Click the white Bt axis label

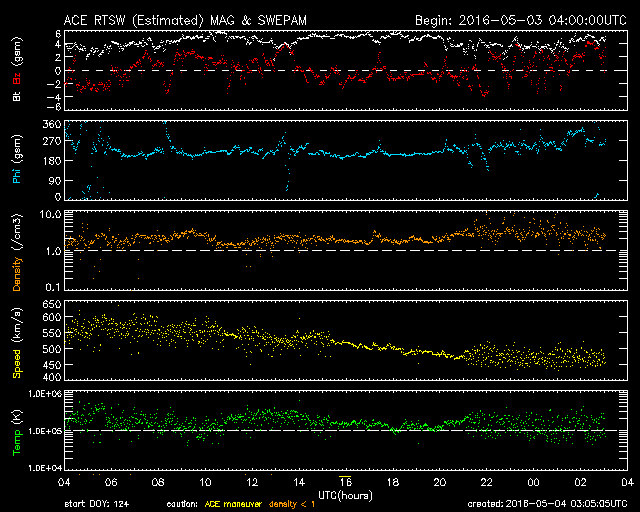17,96
